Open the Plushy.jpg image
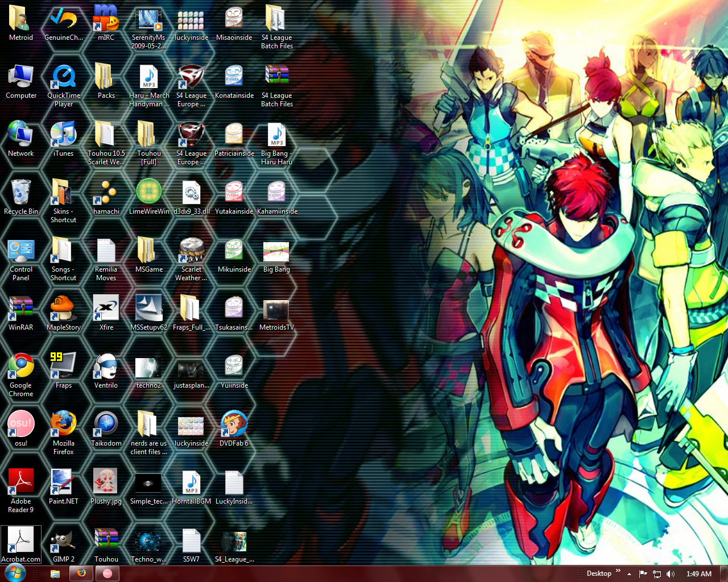Screen dimensions: 728x582 [106, 487]
